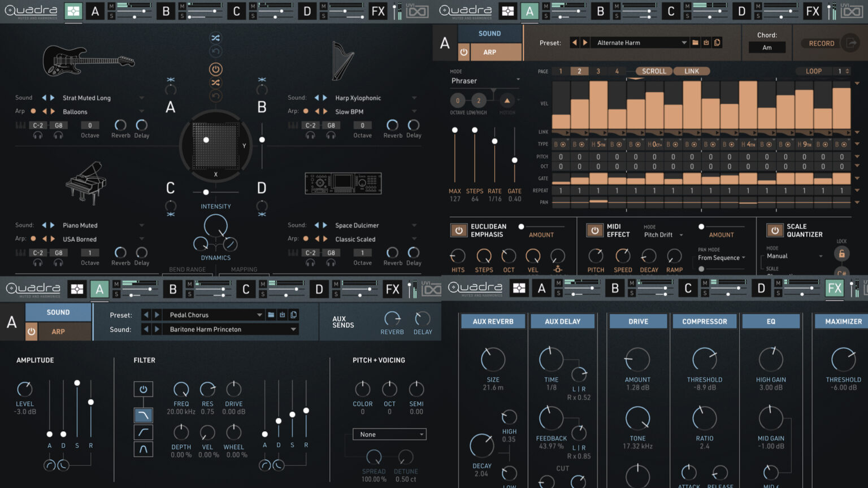This screenshot has width=868, height=488.
Task: Click the SCROLL button above the velocity steps
Action: 653,71
